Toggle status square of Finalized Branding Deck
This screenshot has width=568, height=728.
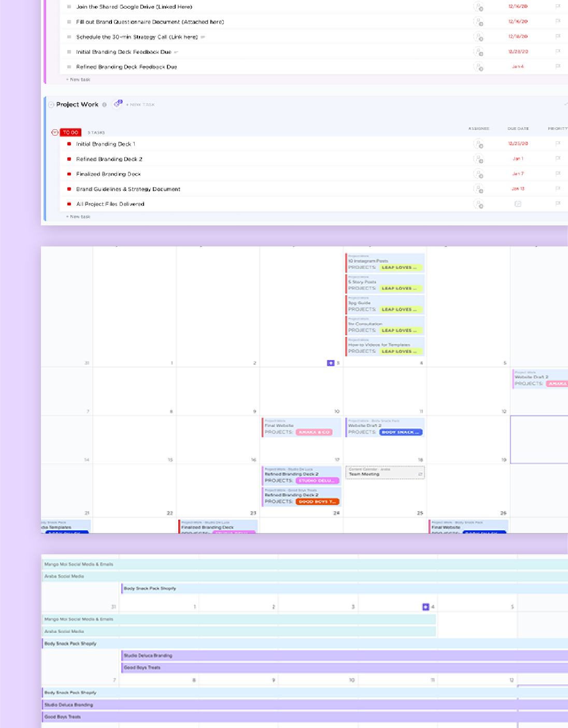(x=69, y=174)
